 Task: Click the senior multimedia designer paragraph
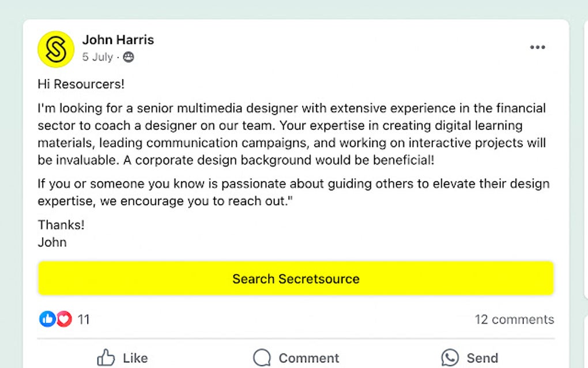tap(292, 134)
